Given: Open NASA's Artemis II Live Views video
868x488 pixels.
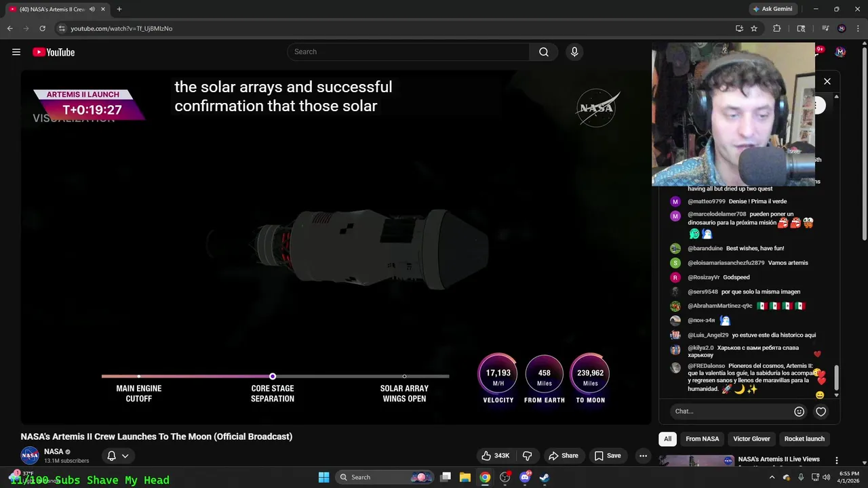Looking at the screenshot, I should click(x=779, y=459).
